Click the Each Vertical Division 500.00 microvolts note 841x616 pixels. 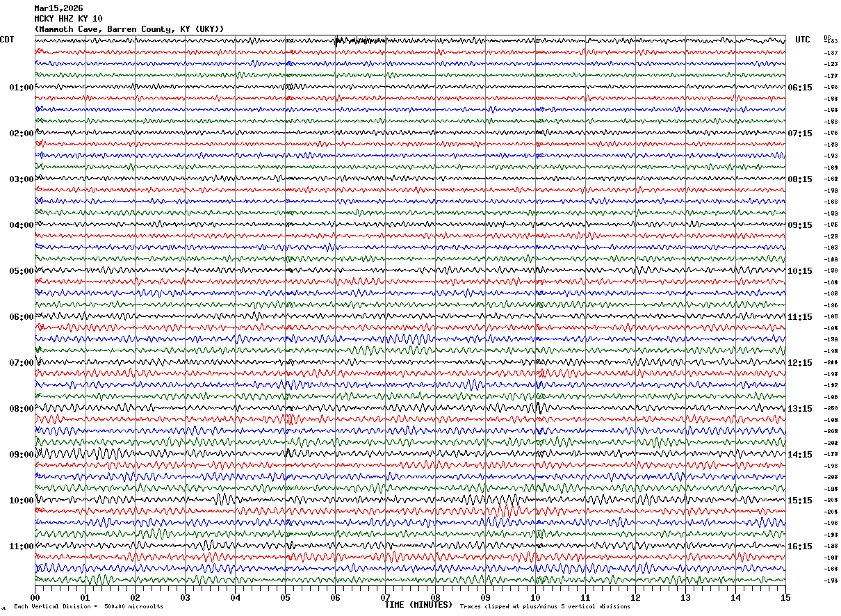(88, 607)
